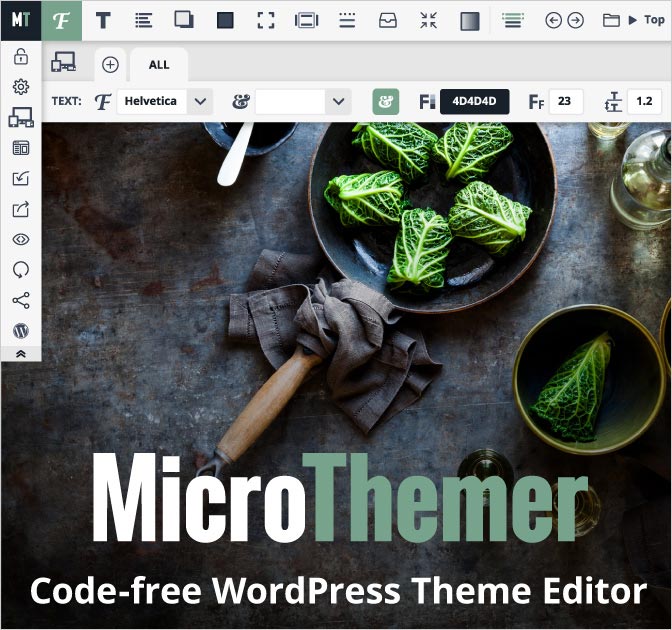The height and width of the screenshot is (630, 672).
Task: Open the Background property group icon
Action: tap(225, 20)
